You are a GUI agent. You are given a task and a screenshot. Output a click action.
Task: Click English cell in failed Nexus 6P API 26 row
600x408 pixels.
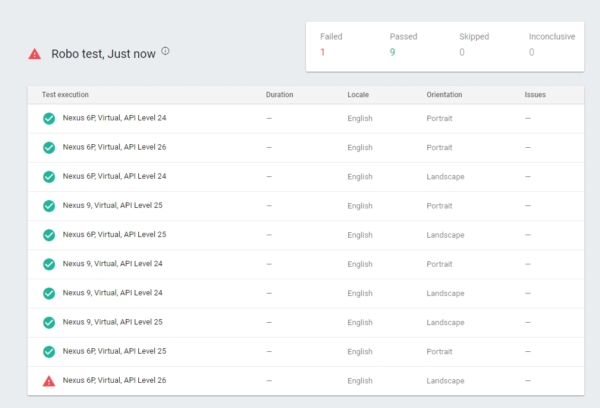(360, 381)
